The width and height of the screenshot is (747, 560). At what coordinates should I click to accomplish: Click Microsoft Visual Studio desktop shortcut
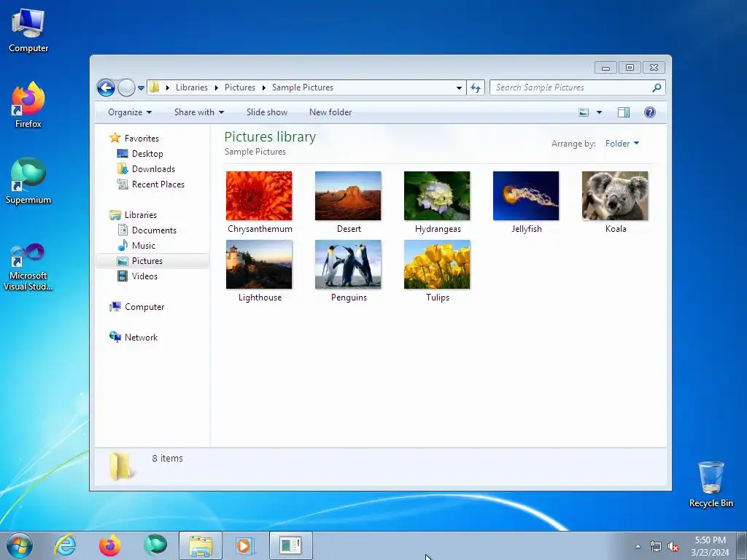[28, 267]
